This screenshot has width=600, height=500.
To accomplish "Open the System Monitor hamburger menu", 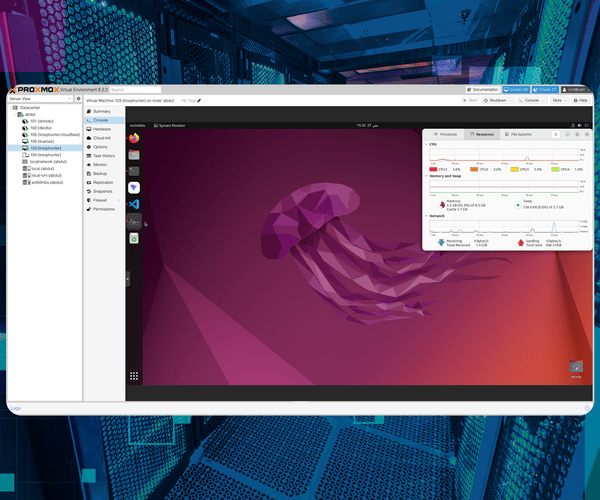I will (556, 134).
